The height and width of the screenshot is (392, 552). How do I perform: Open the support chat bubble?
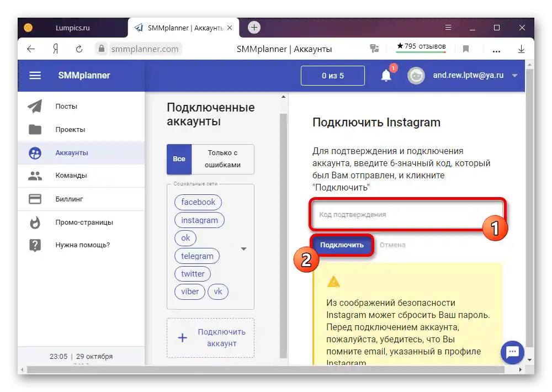tap(512, 352)
